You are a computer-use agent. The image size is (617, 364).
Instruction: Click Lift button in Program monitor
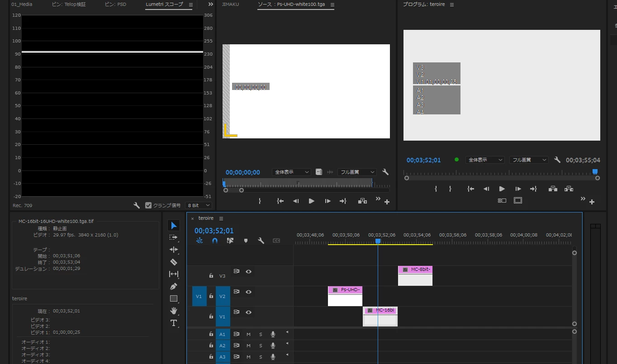click(553, 189)
